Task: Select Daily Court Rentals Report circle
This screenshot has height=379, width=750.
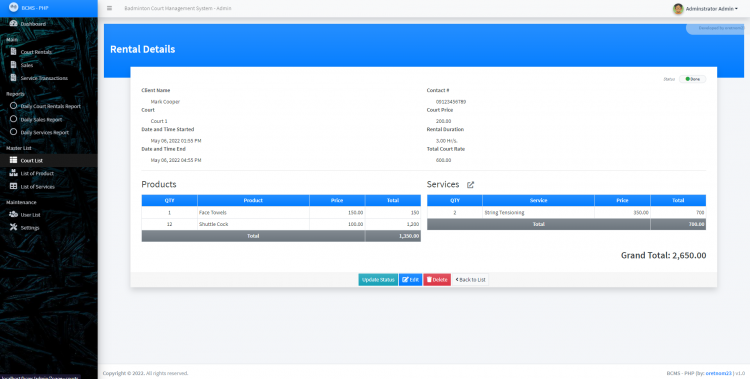Action: (13, 106)
